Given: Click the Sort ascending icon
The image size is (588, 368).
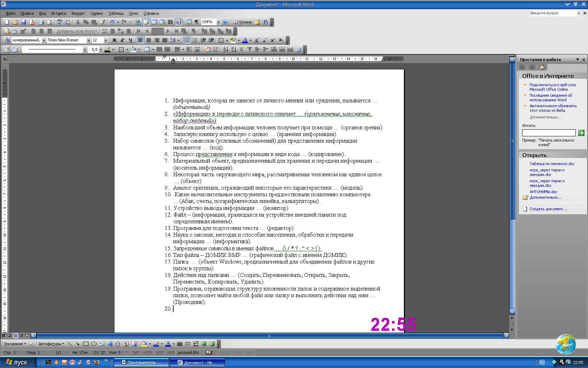Looking at the screenshot, I should click(x=225, y=49).
